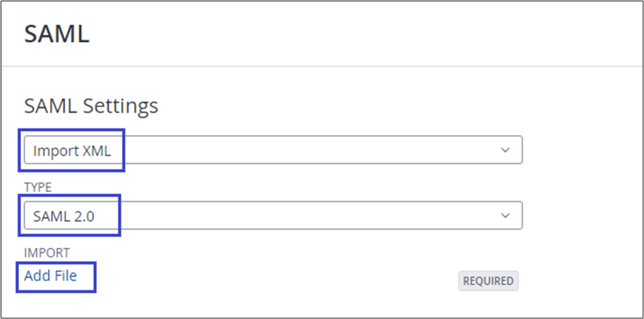Add a file under IMPORT
The height and width of the screenshot is (319, 644).
(51, 276)
